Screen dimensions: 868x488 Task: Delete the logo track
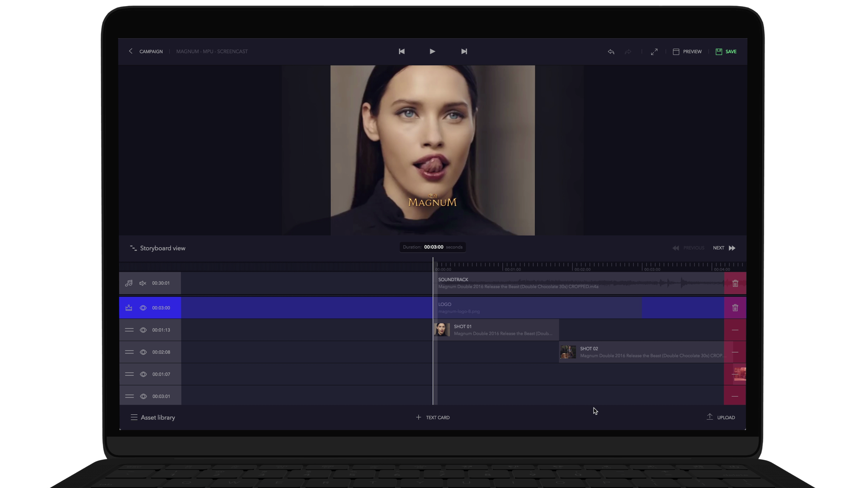coord(735,308)
